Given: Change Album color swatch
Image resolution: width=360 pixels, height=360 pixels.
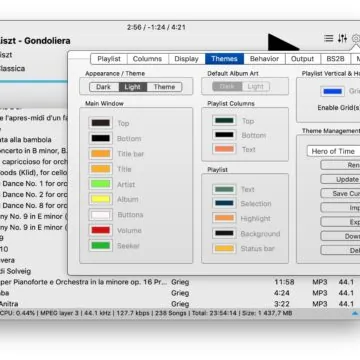Looking at the screenshot, I should pyautogui.click(x=101, y=199).
